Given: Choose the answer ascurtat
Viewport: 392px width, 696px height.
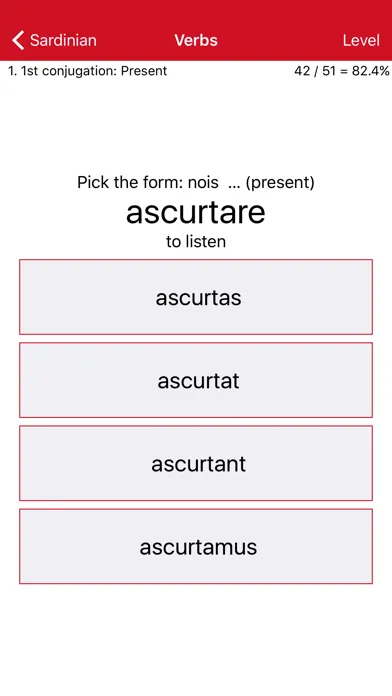Looking at the screenshot, I should point(196,380).
